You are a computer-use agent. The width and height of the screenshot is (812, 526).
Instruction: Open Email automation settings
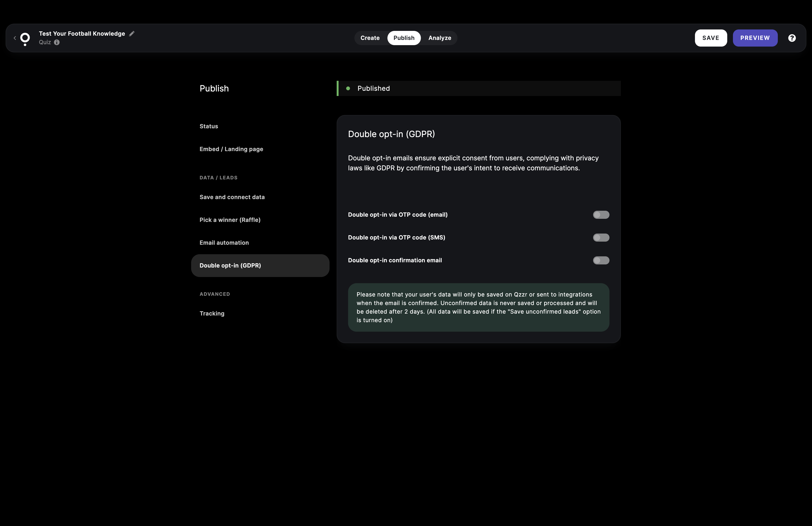(x=224, y=243)
